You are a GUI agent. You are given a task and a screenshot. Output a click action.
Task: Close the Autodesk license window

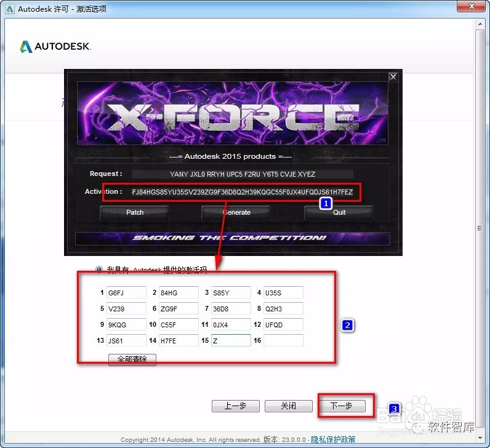(x=472, y=6)
